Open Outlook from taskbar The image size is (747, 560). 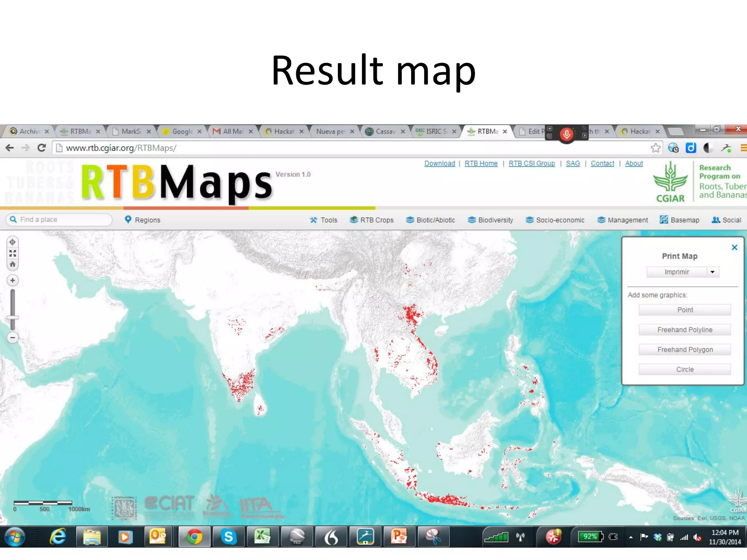pyautogui.click(x=158, y=537)
